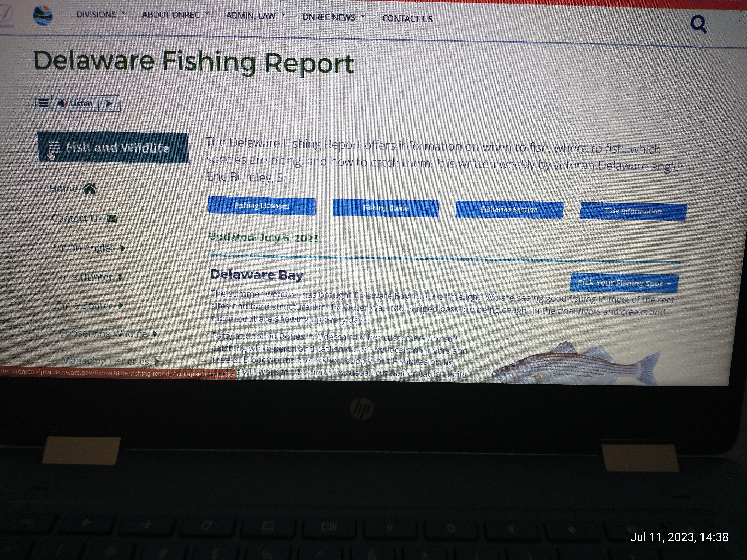Screen dimensions: 747x560
Task: Open the ABOUT DNREC dropdown menu
Action: point(176,15)
